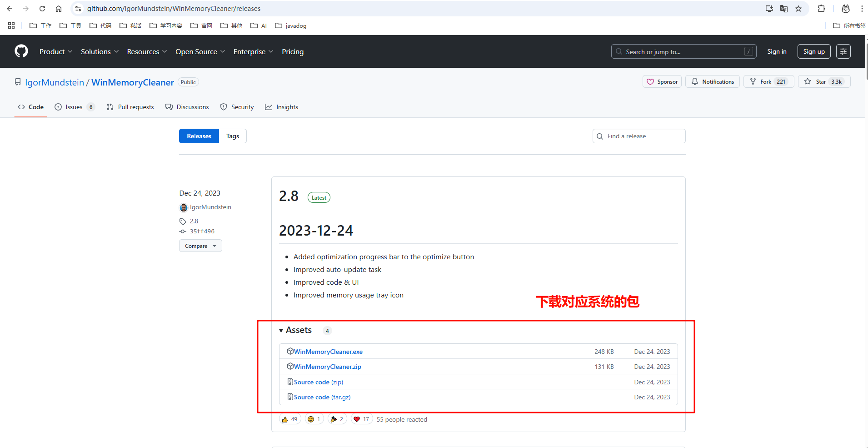Expand the Product menu
868x448 pixels.
(x=56, y=51)
